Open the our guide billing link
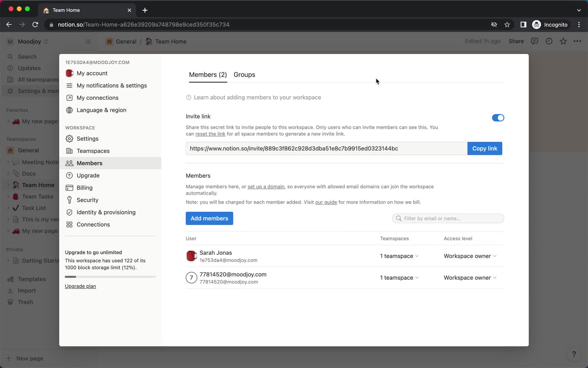The image size is (588, 368). click(x=326, y=202)
